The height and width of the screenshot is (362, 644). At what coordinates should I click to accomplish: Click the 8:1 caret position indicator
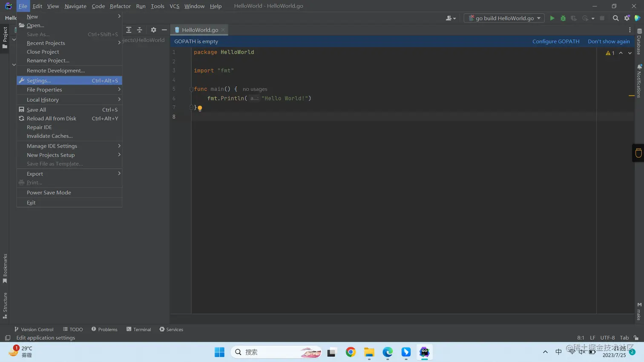[581, 338]
